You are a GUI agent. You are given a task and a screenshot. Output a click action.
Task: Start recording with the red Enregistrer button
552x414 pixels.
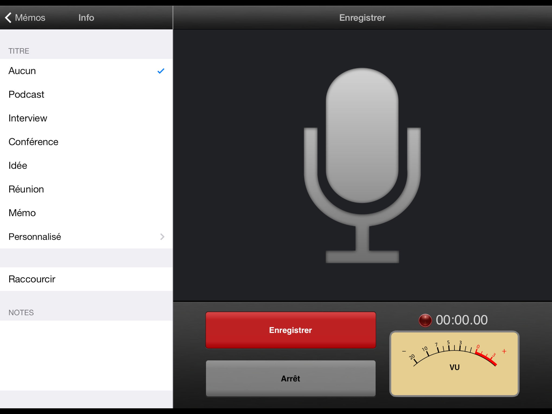[x=291, y=330]
